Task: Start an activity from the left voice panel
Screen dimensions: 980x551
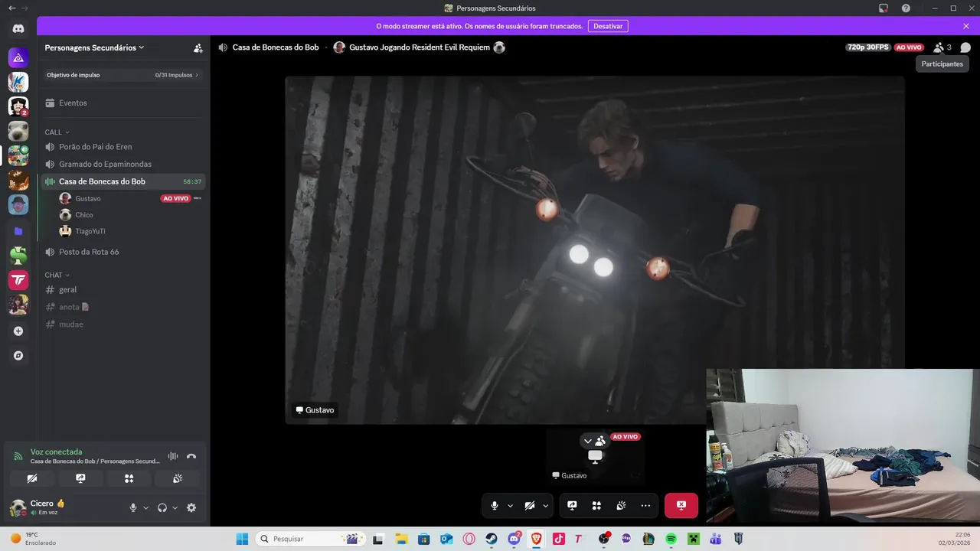Action: click(129, 478)
